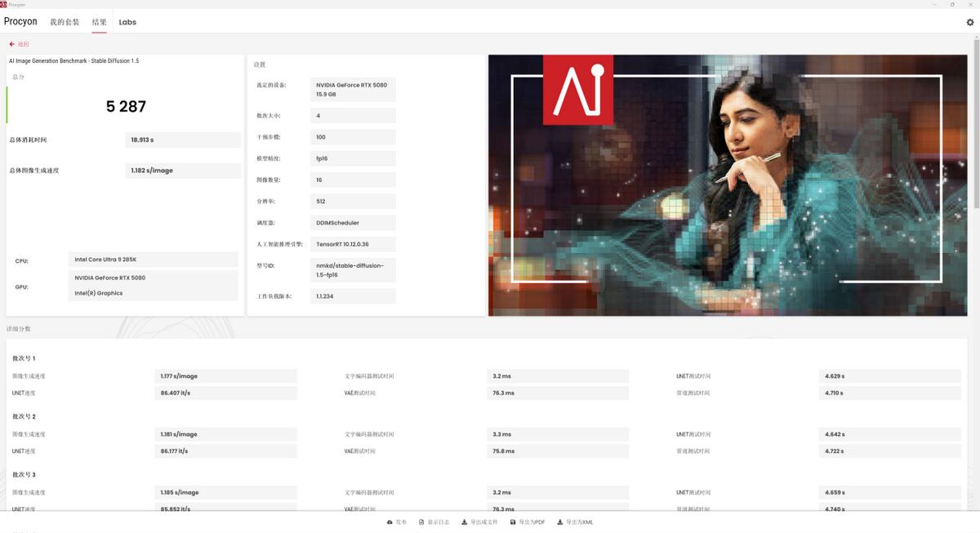Click the 导出为PDF button label
The width and height of the screenshot is (980, 533).
coord(532,522)
